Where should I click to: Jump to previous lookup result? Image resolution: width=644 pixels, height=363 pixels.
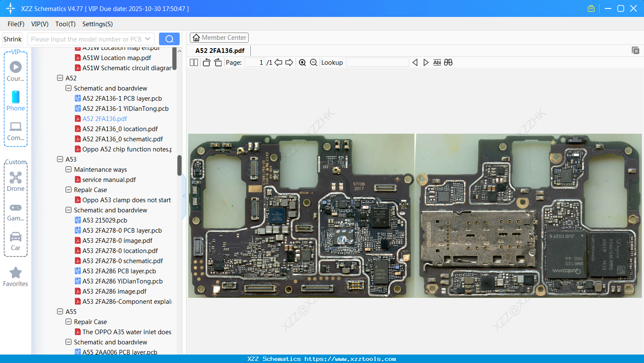point(415,63)
